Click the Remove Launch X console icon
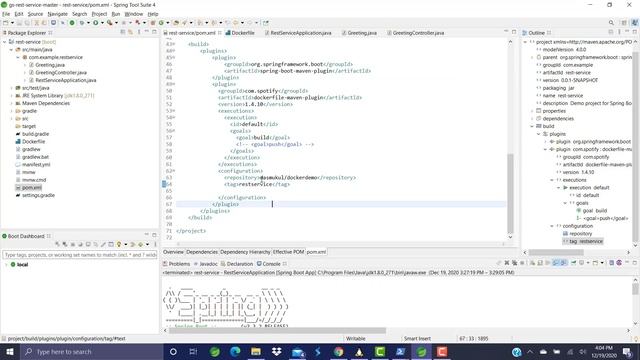 [507, 263]
